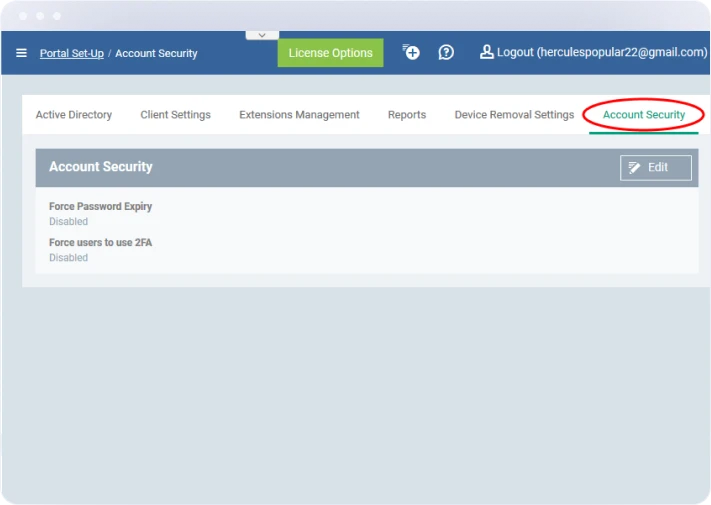Switch to the Reports tab
711x505 pixels.
click(407, 115)
